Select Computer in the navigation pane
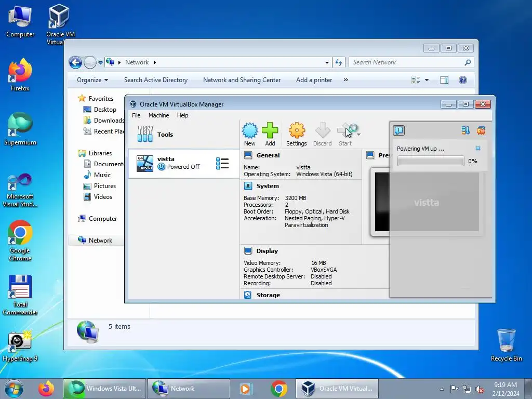The width and height of the screenshot is (532, 399). [103, 219]
